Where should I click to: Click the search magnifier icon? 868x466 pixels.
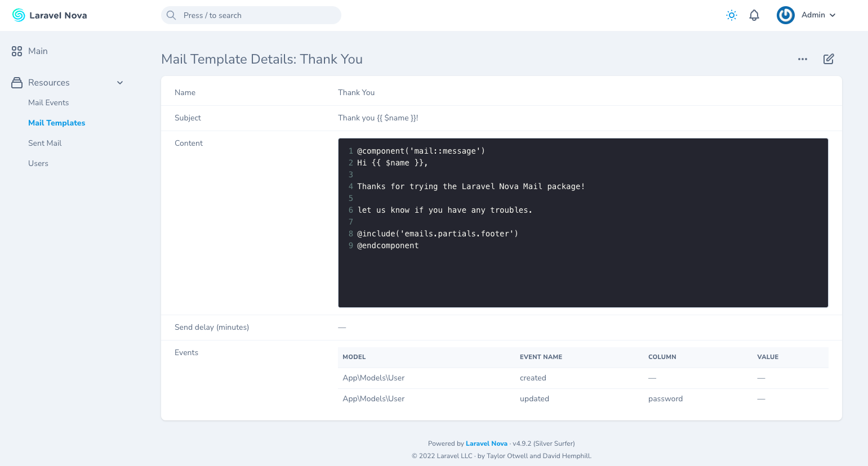pos(171,15)
